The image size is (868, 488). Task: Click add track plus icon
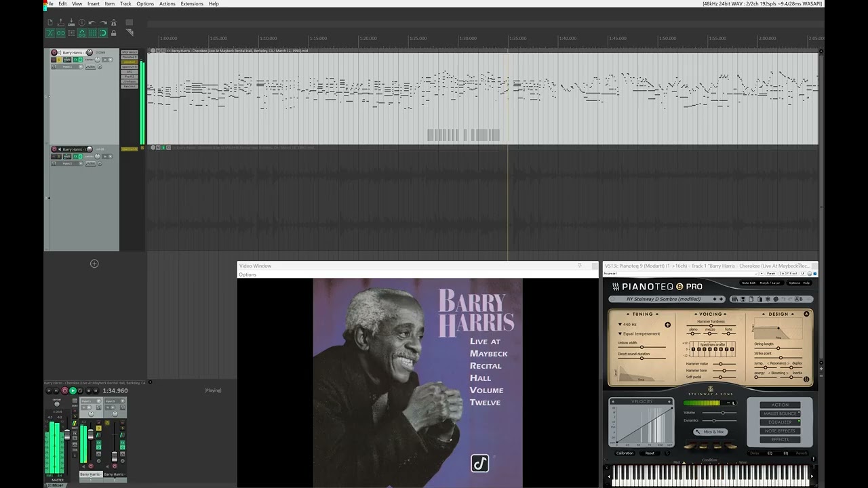pyautogui.click(x=94, y=264)
